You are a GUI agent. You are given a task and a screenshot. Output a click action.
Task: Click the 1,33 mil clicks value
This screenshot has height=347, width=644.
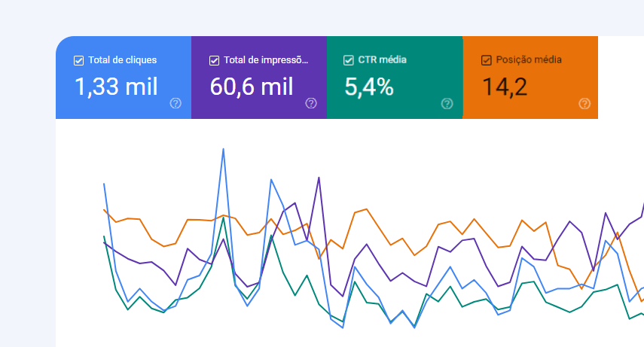pyautogui.click(x=116, y=87)
